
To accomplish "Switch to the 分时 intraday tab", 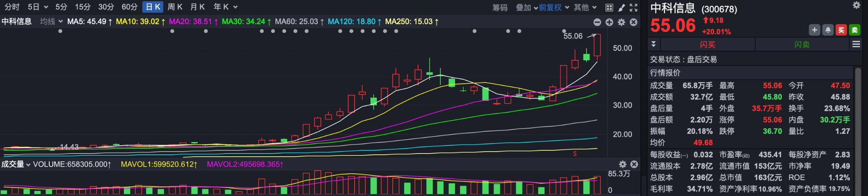I will 12,7.
